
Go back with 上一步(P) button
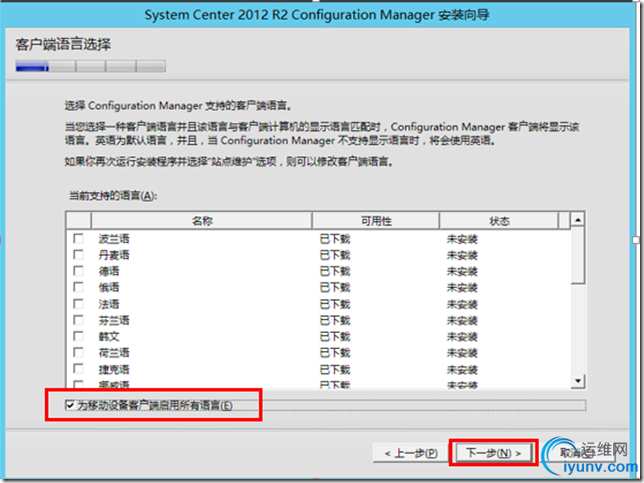point(411,453)
